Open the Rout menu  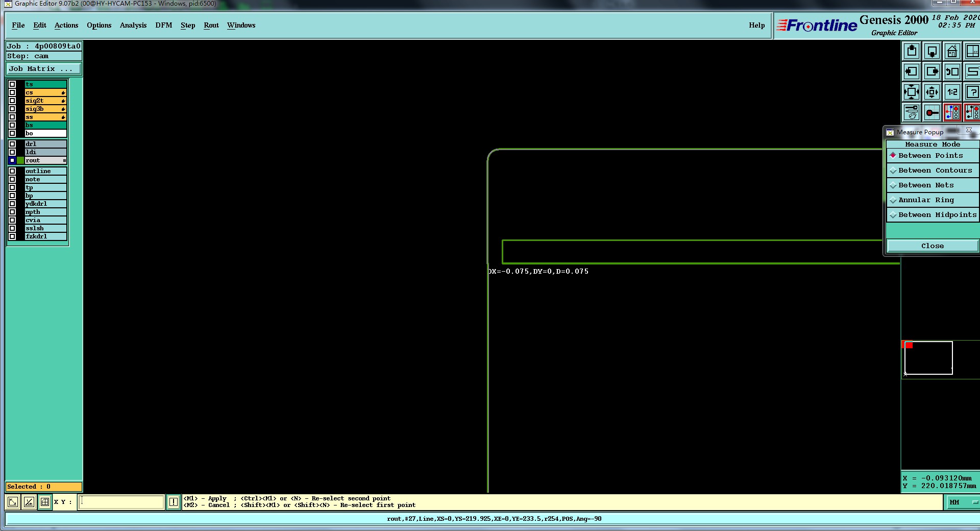point(211,25)
